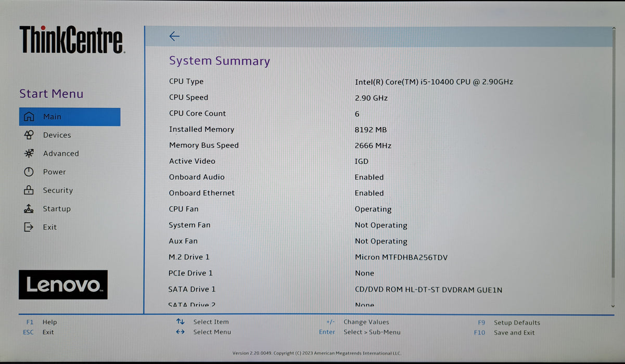
Task: Click the Lenovo logo
Action: coord(63,284)
